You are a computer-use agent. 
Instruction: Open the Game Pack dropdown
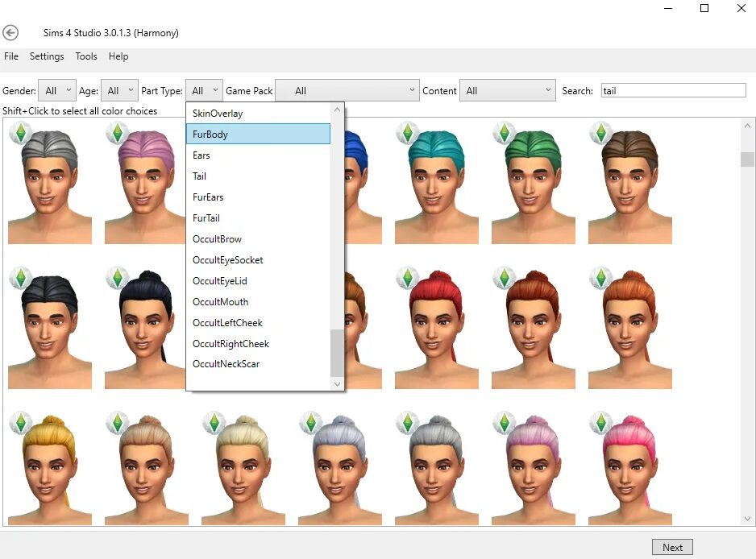(347, 90)
